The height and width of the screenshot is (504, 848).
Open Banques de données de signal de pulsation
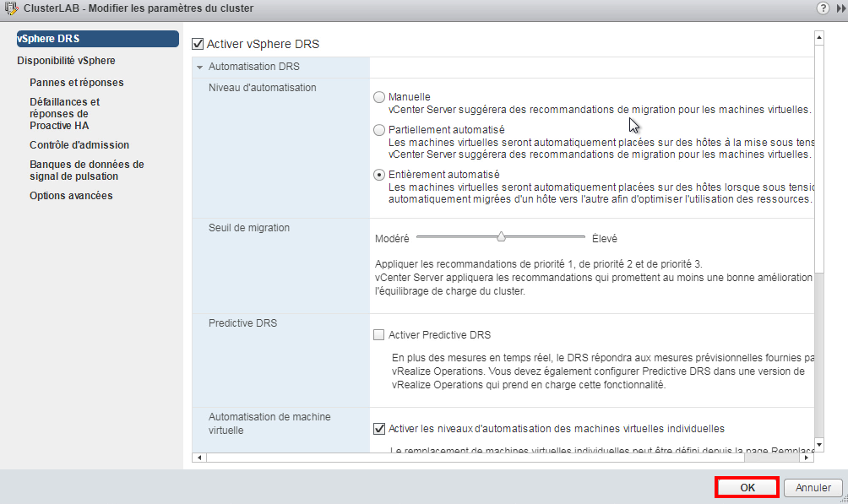click(x=87, y=171)
